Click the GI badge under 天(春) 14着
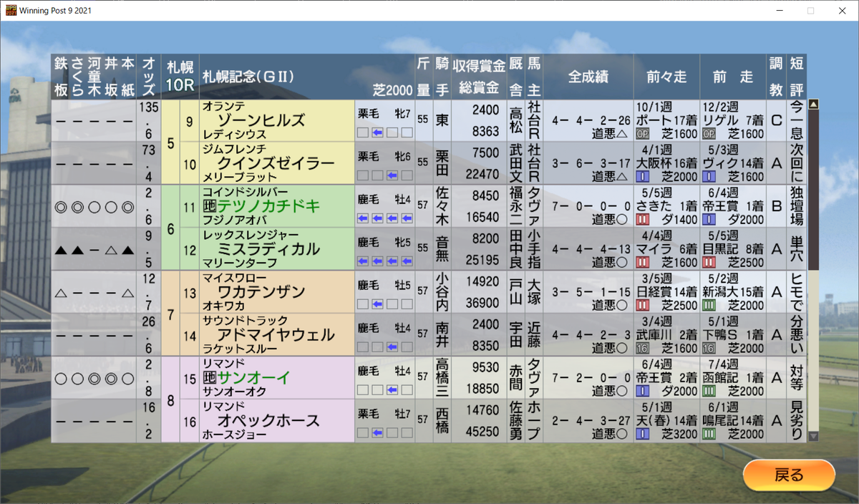This screenshot has width=859, height=504. (x=642, y=435)
